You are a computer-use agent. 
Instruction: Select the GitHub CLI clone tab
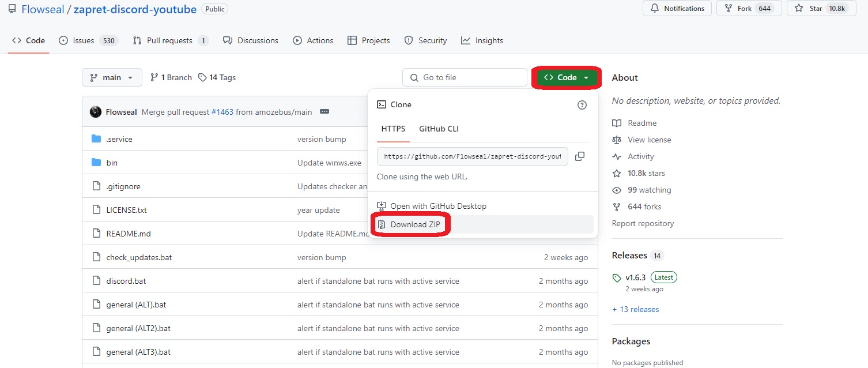tap(439, 129)
